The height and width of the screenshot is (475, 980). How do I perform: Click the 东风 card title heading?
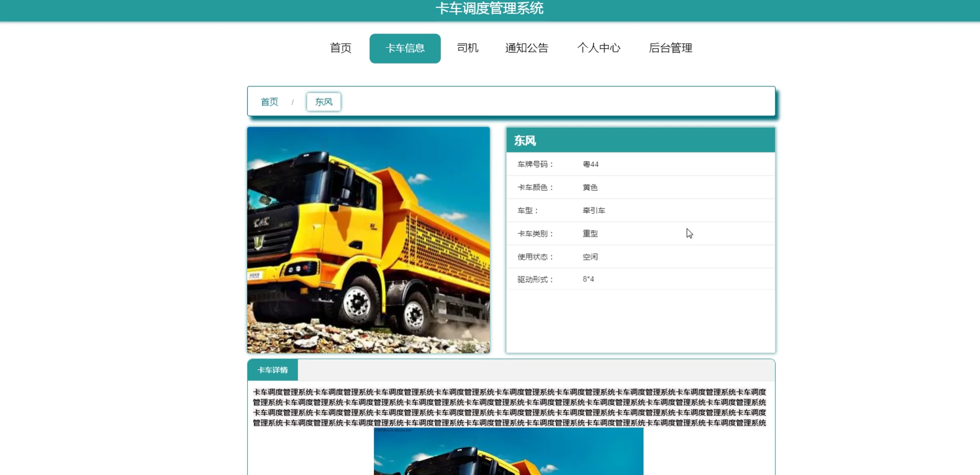tap(525, 141)
